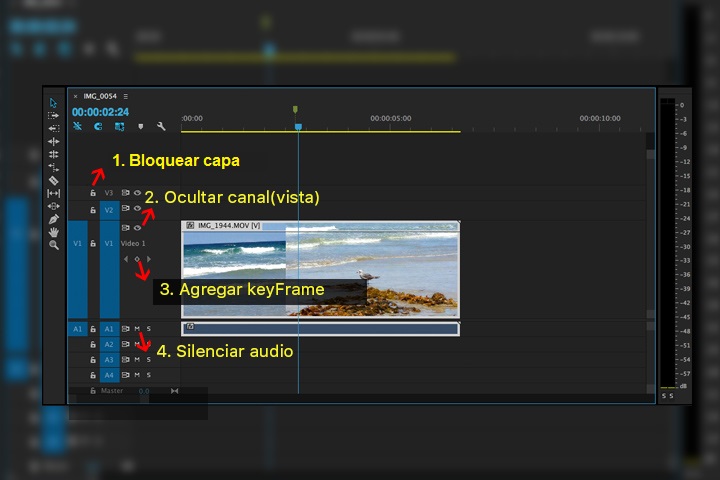The width and height of the screenshot is (720, 480).
Task: Toggle track target V2
Action: coord(109,210)
